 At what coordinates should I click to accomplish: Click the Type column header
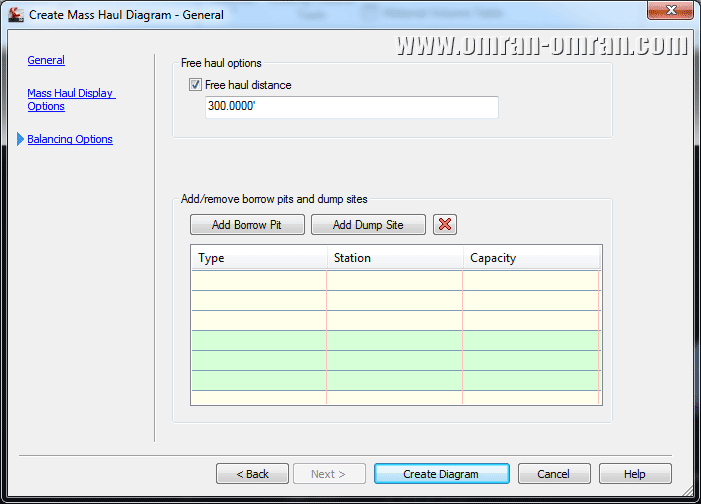point(259,258)
